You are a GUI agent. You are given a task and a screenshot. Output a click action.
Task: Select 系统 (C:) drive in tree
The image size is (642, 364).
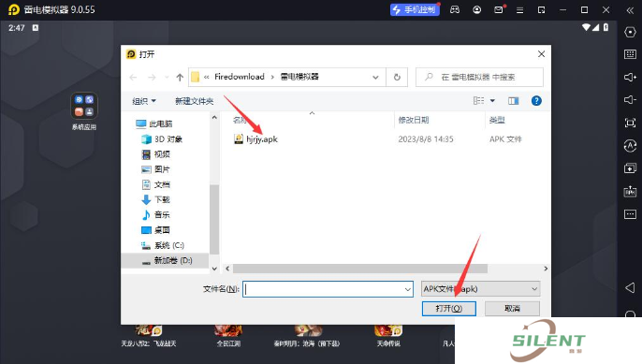point(163,245)
